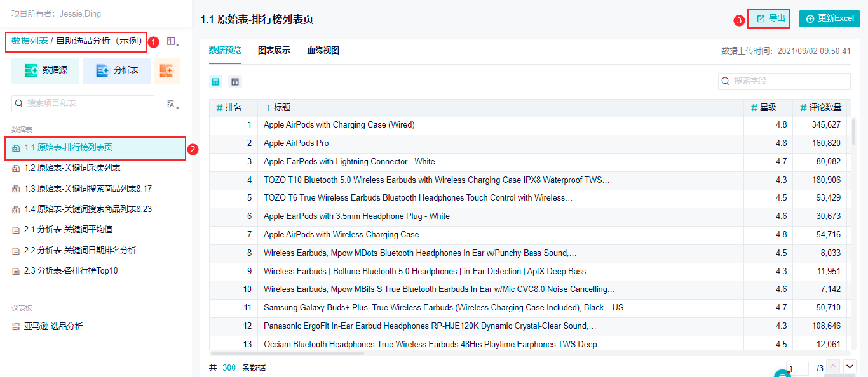Click the 数据源 button
The width and height of the screenshot is (868, 377).
[x=45, y=70]
